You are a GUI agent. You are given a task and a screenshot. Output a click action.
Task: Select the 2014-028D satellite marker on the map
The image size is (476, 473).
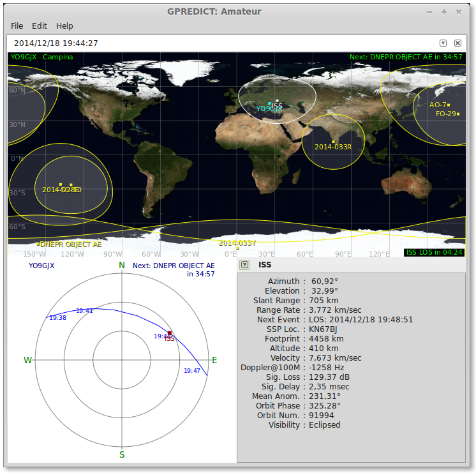point(61,184)
